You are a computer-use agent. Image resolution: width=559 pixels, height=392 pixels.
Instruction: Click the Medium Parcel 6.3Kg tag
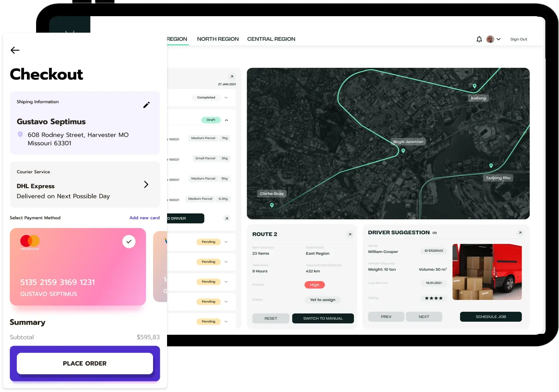[208, 199]
